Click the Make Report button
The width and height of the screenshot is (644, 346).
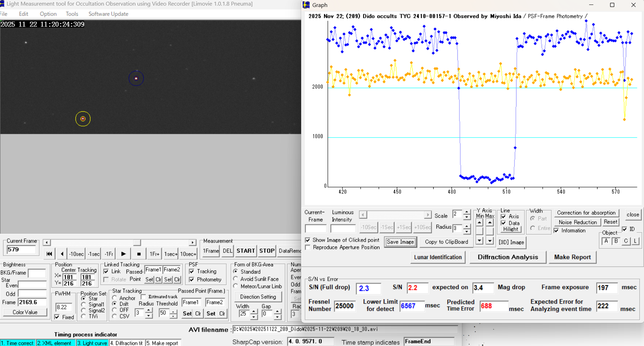572,257
